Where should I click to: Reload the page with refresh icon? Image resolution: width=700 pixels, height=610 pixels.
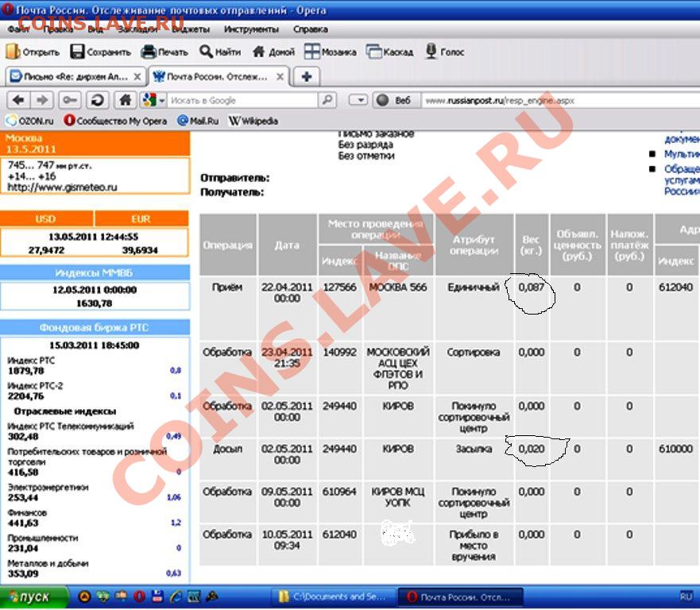[x=97, y=100]
